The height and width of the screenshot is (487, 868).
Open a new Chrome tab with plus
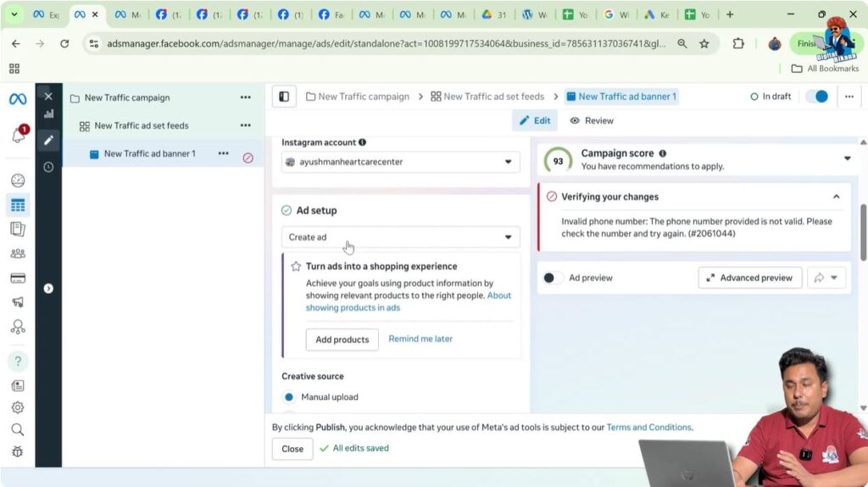(730, 14)
